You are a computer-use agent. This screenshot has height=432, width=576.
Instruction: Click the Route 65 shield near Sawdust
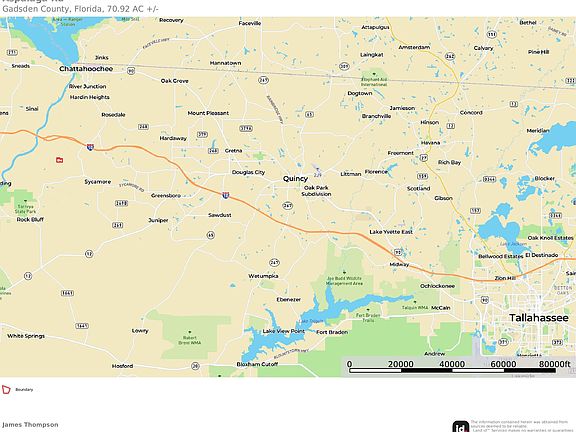point(210,235)
